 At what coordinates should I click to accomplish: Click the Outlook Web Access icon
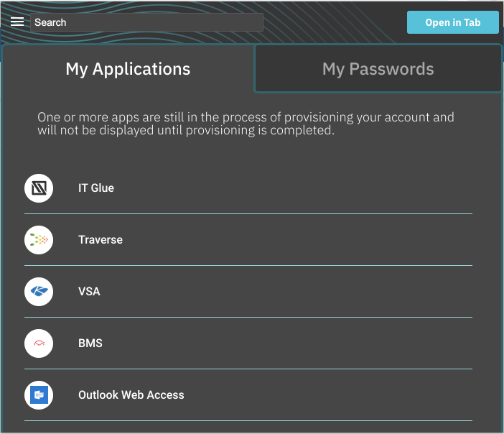tap(39, 395)
